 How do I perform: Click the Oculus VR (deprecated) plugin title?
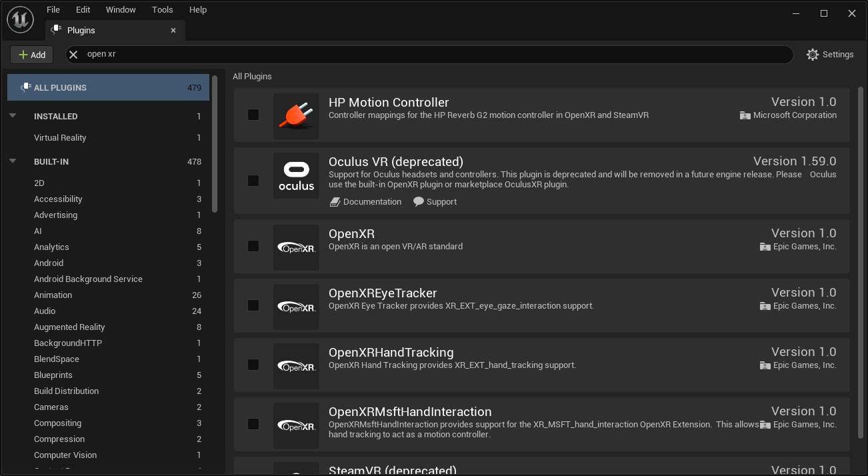coord(396,162)
